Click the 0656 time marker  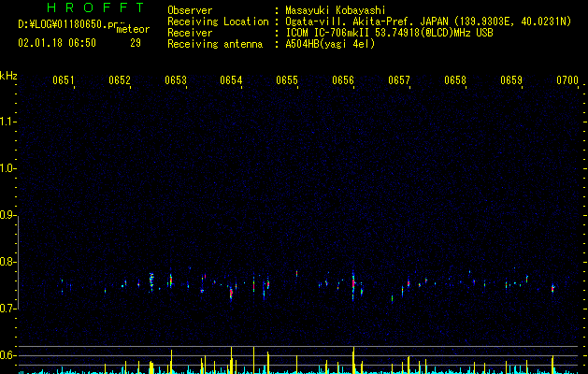[x=343, y=80]
